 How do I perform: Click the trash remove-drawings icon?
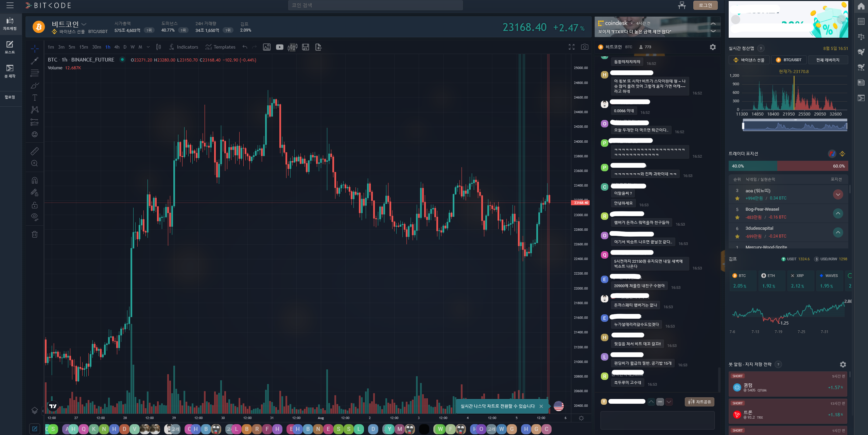point(35,234)
